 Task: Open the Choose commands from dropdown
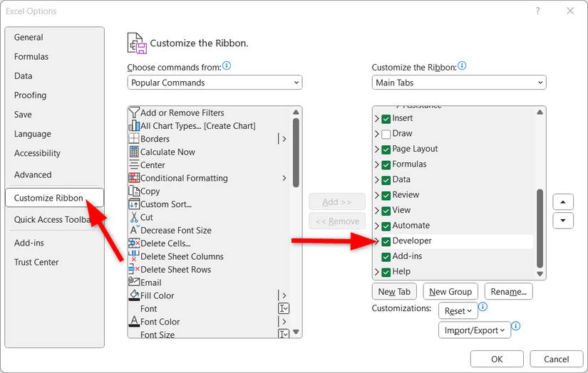click(215, 83)
